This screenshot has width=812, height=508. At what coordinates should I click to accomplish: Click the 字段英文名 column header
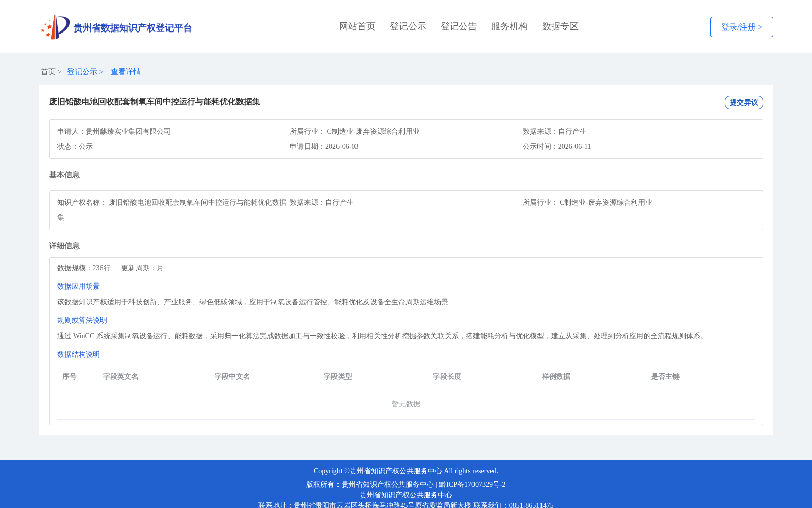121,376
